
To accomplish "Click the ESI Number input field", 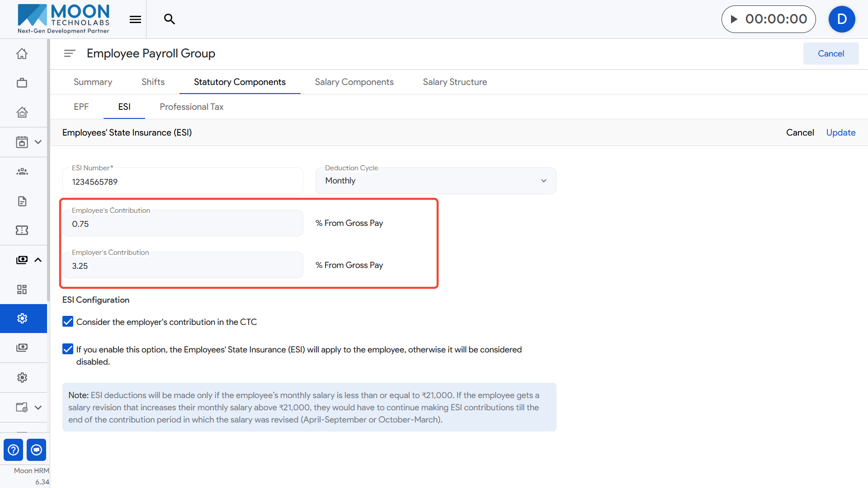I will tap(183, 182).
